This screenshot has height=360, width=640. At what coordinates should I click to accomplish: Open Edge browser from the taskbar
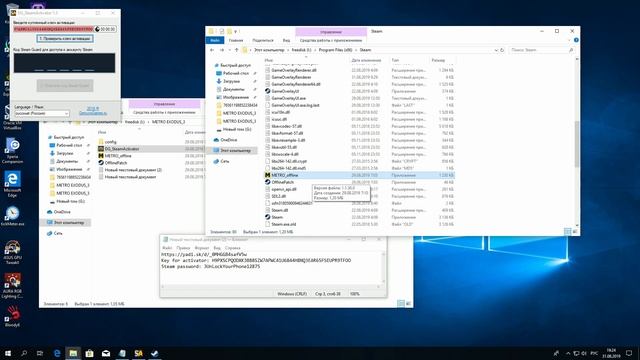[57, 353]
